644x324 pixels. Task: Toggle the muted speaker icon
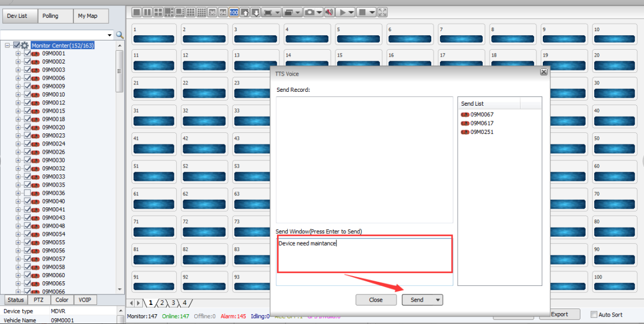(329, 12)
